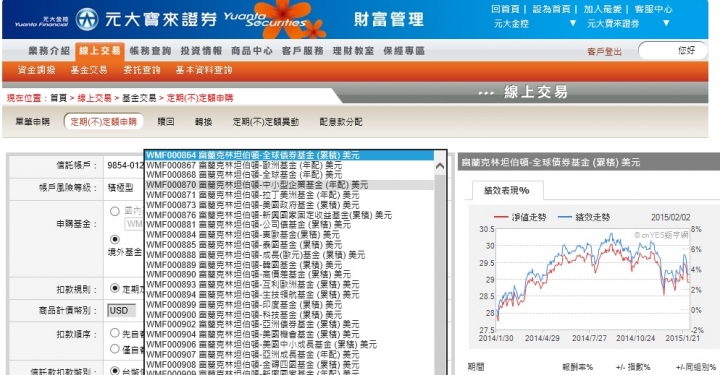
Task: Select the 境外基金 radio button
Action: coord(115,240)
